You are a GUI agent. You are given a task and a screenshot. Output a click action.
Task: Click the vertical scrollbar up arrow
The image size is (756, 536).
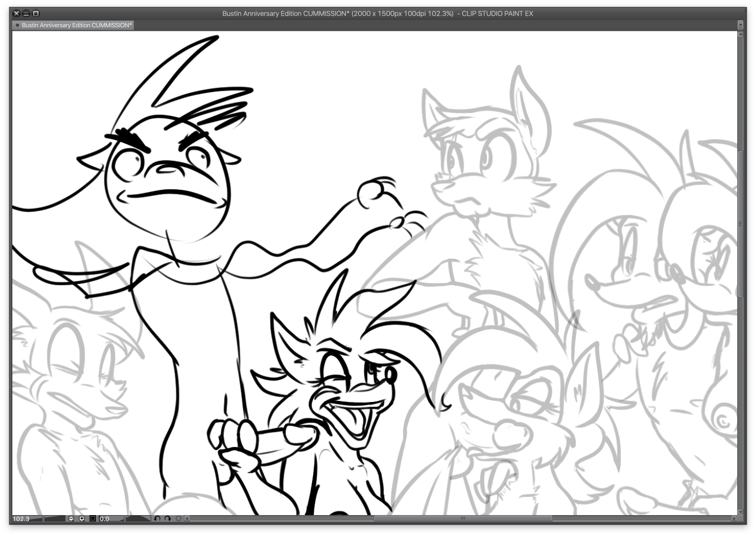740,34
